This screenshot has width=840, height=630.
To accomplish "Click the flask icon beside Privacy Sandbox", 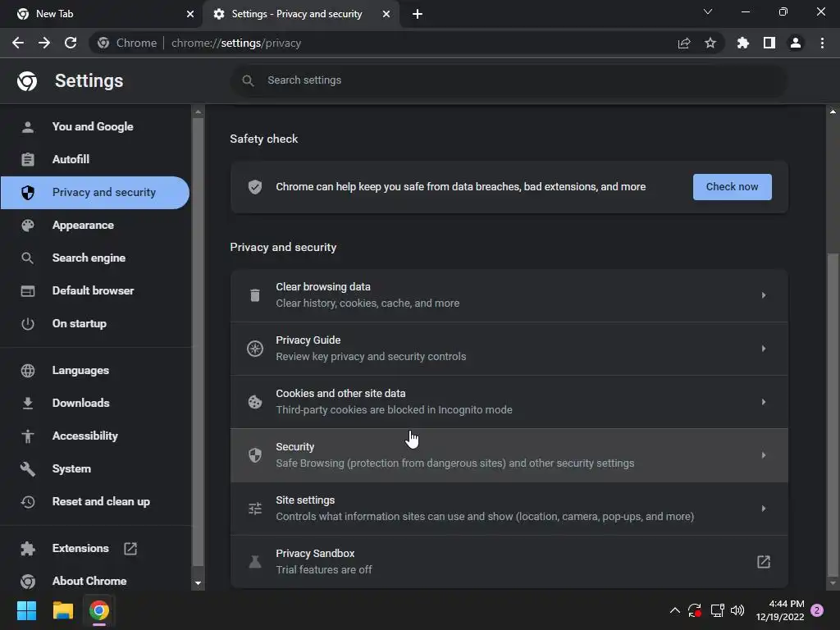I will pos(255,562).
